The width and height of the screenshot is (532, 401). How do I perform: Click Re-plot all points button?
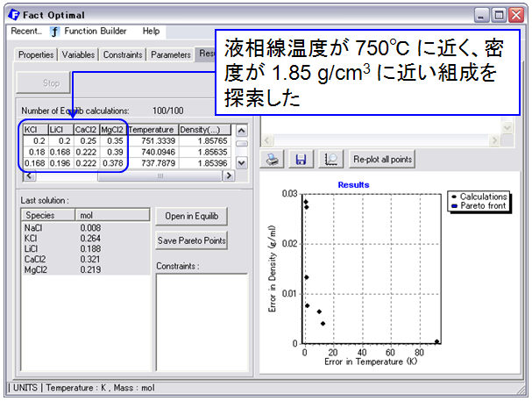point(382,160)
